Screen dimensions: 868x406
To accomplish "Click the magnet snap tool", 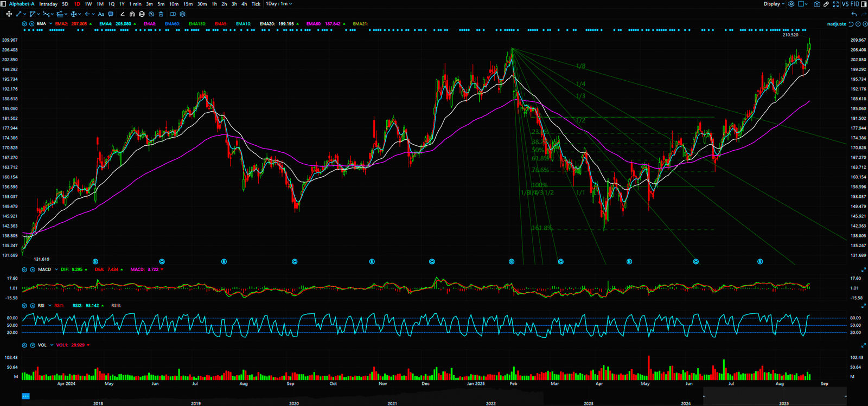I will pos(132,14).
